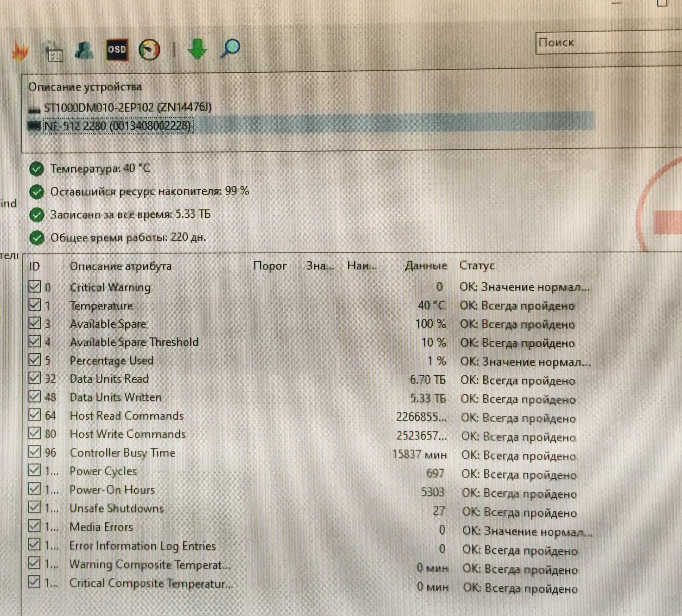Click the Данные column header
Viewport: 682px width, 616px height.
(x=425, y=266)
